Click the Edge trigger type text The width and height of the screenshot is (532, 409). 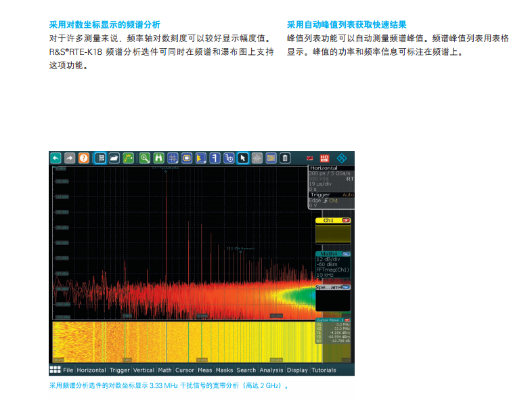point(315,200)
